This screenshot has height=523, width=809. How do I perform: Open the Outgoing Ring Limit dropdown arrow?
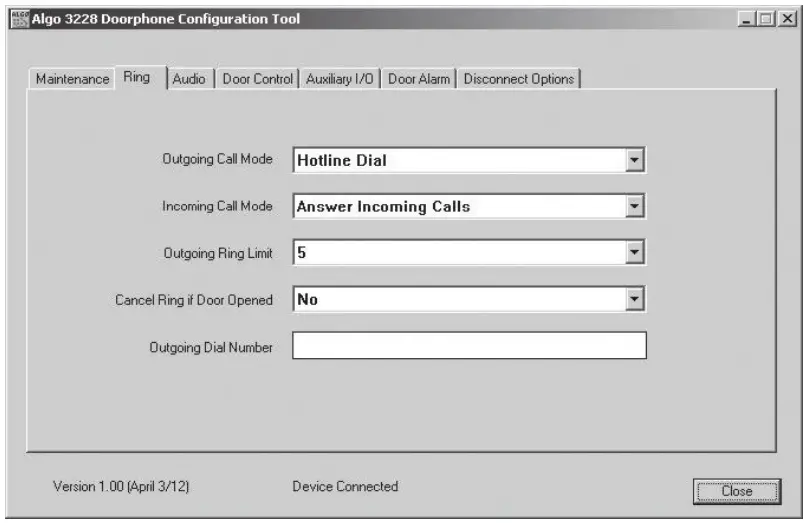click(635, 253)
